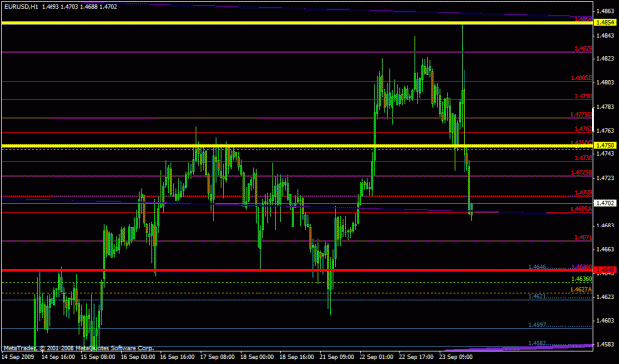Viewport: 619px width, 364px height.
Task: Click the red 1.4695A level label
Action: coord(582,209)
